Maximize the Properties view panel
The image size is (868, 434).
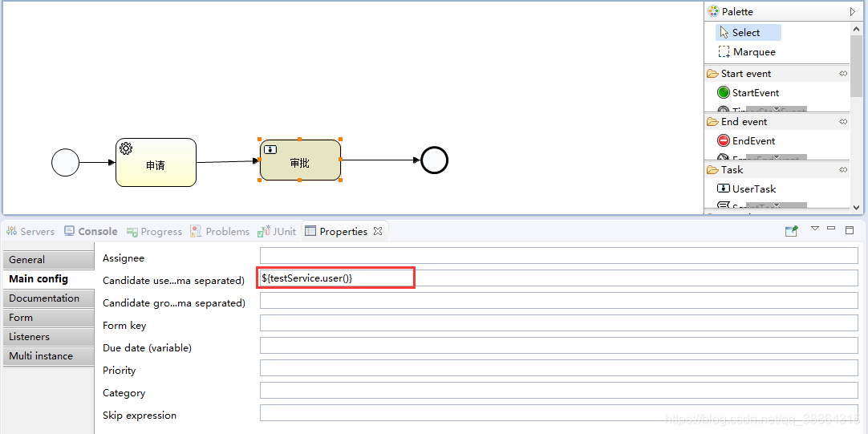tap(850, 230)
